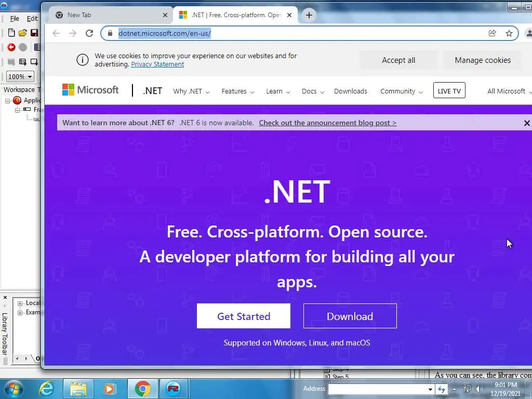The width and height of the screenshot is (532, 399).
Task: Open the Privacy Statement link
Action: pyautogui.click(x=157, y=64)
